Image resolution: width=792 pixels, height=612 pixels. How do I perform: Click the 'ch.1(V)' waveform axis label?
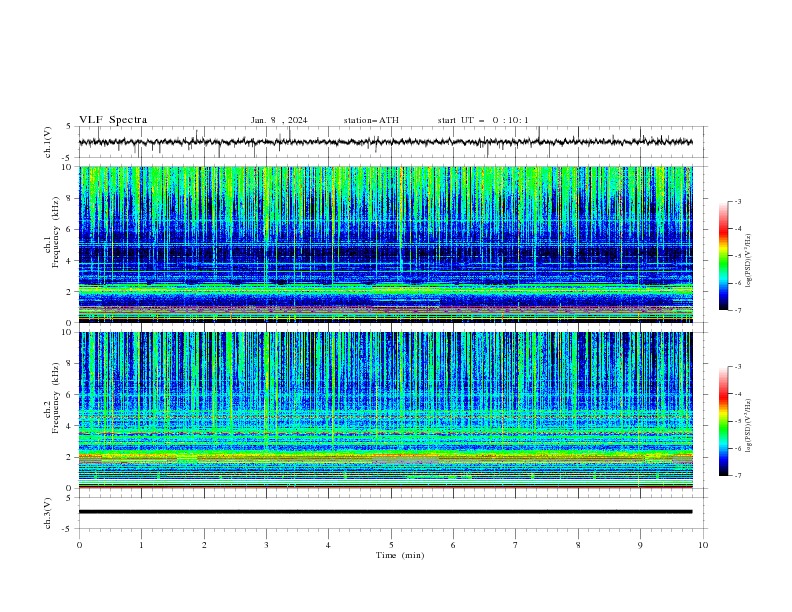(x=48, y=142)
